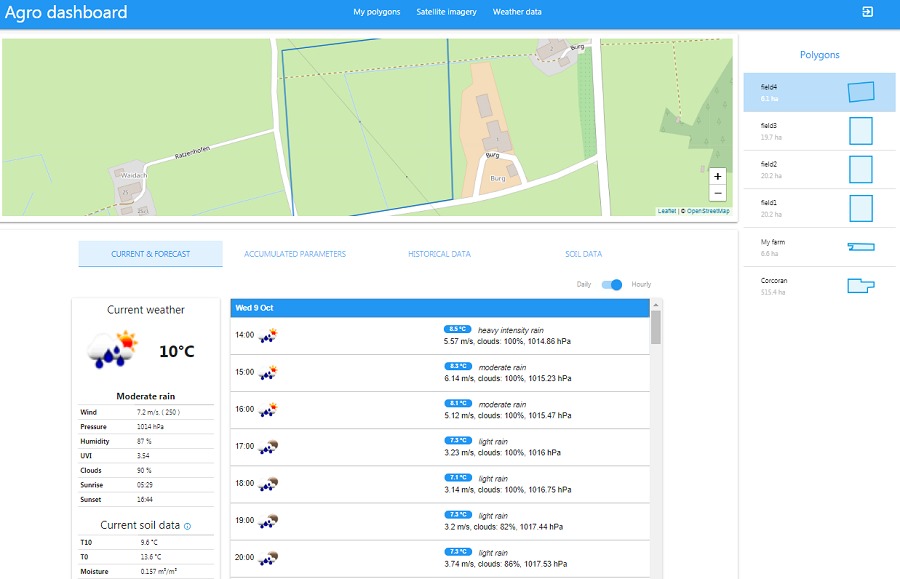Click the Moderate rain condition heading
The height and width of the screenshot is (579, 900).
(146, 396)
